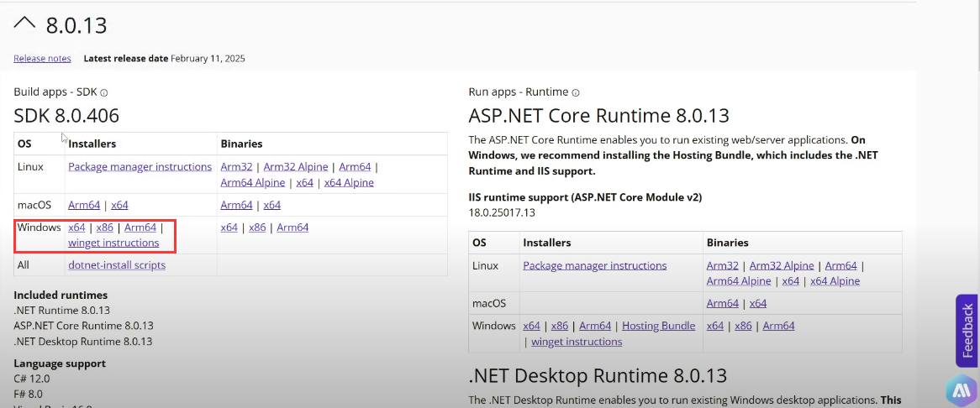Download ASP.NET Runtime Linux x64 binary

tap(791, 281)
